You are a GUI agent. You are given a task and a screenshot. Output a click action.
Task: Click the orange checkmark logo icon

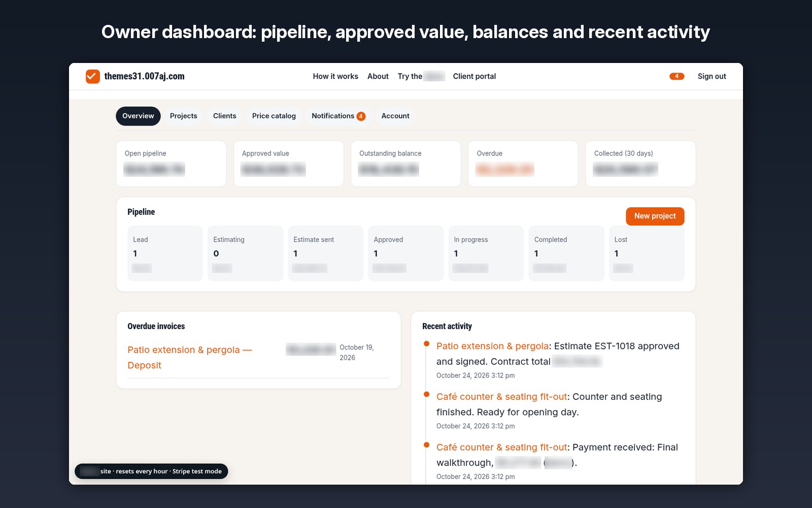(92, 76)
